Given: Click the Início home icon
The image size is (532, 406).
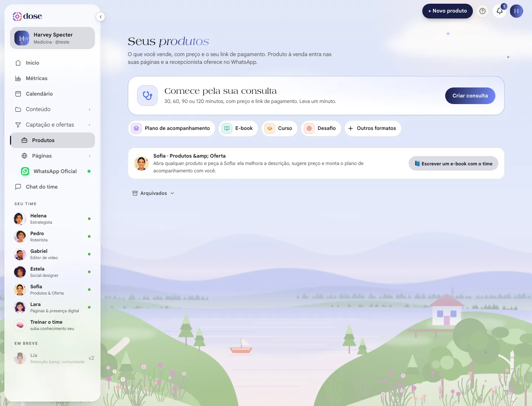Looking at the screenshot, I should [18, 63].
